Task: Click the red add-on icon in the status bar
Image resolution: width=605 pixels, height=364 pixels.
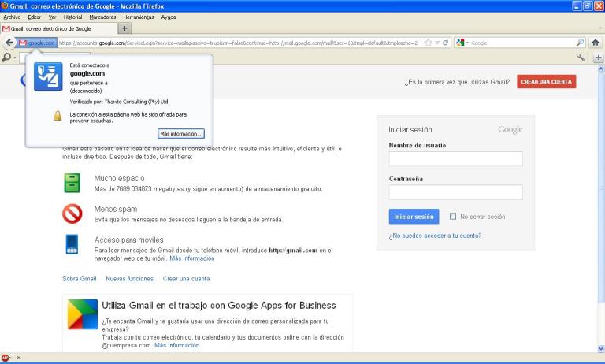Action: (5, 358)
